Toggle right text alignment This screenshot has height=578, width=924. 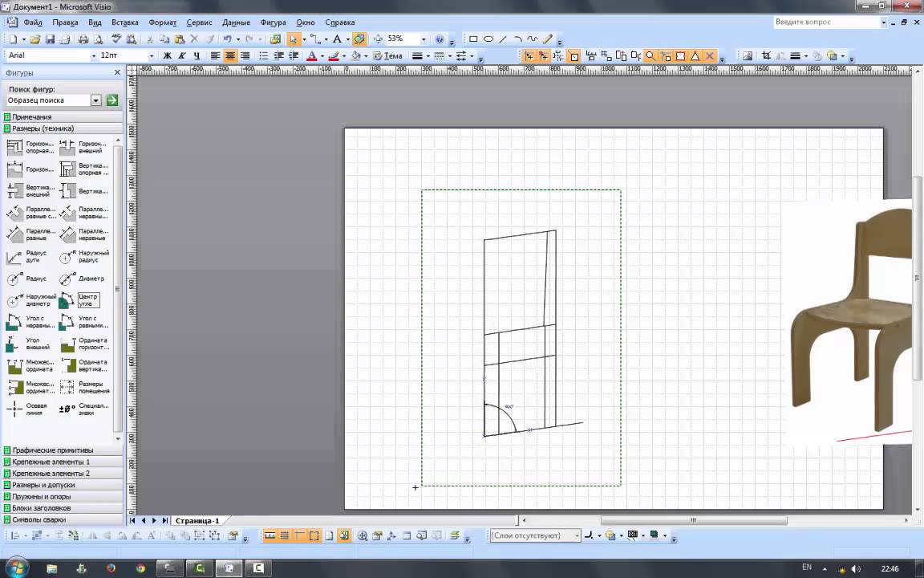pos(245,55)
